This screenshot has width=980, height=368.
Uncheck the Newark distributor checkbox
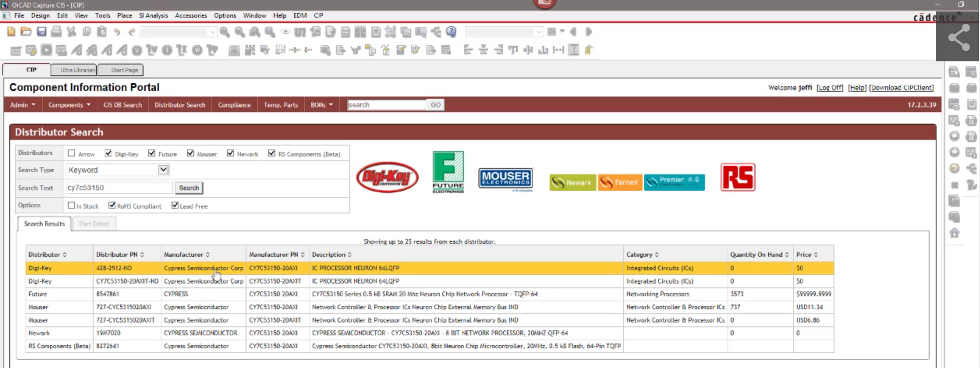point(230,153)
